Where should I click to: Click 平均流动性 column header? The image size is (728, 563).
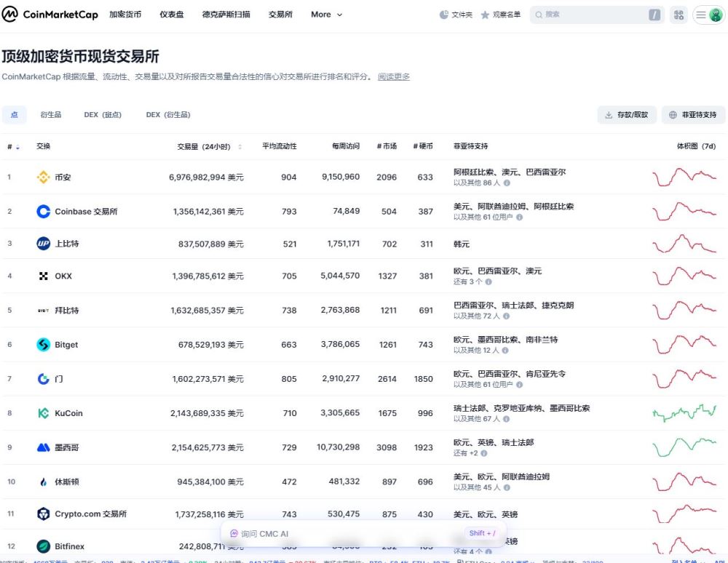click(x=279, y=146)
